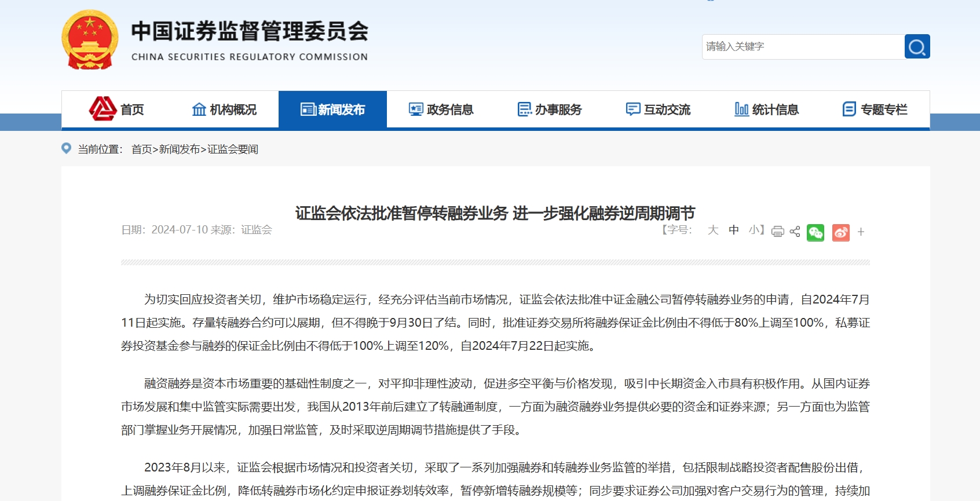Screen dimensions: 980x501
Task: Go to 首页 in breadcrumb
Action: [141, 149]
